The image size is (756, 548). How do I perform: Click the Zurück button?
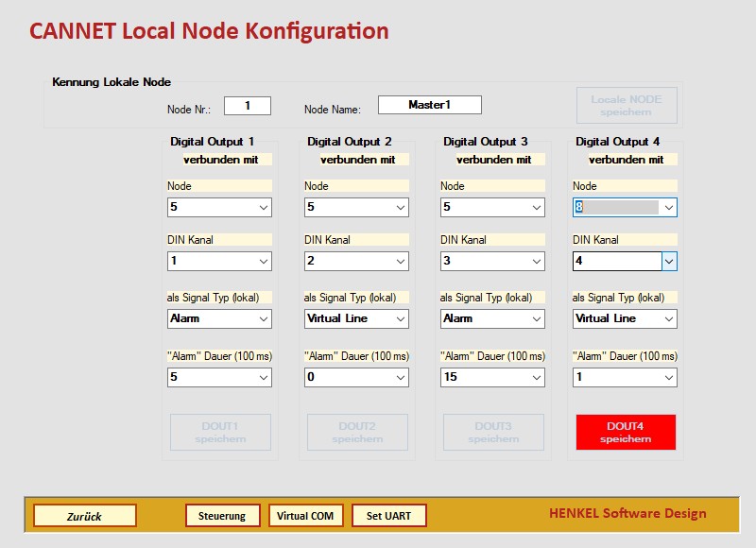[x=84, y=515]
